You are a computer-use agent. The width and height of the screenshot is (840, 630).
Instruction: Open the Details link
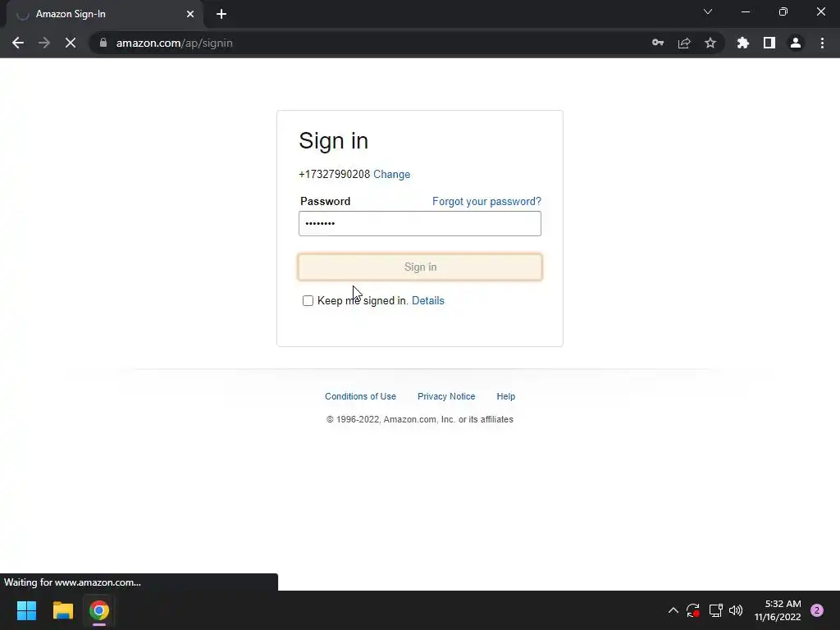point(428,300)
